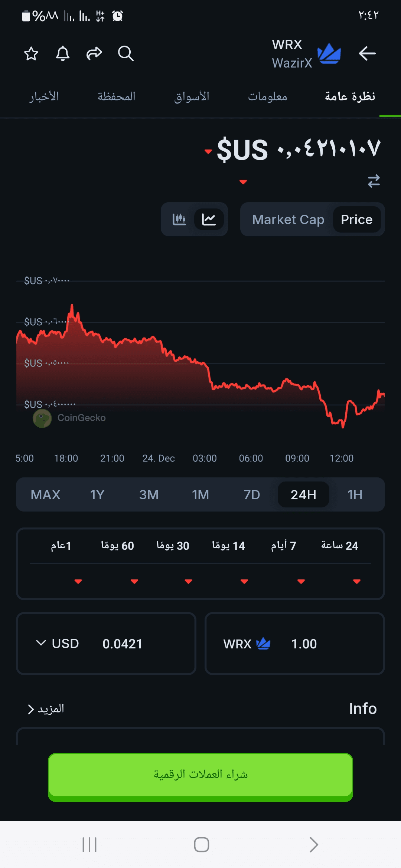Image resolution: width=401 pixels, height=868 pixels.
Task: Open the USD currency dropdown
Action: click(58, 644)
